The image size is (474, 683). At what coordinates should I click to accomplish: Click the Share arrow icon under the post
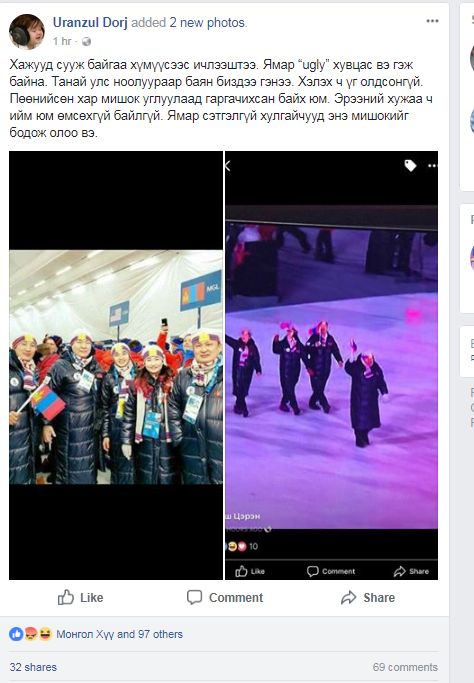[349, 597]
